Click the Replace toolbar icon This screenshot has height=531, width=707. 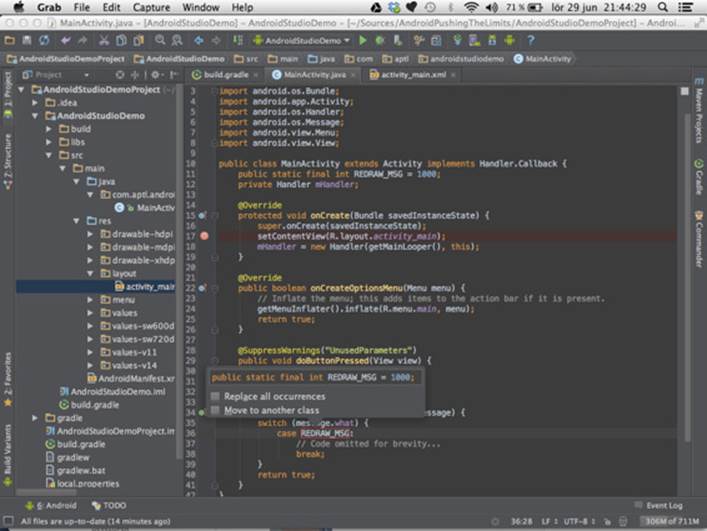177,41
